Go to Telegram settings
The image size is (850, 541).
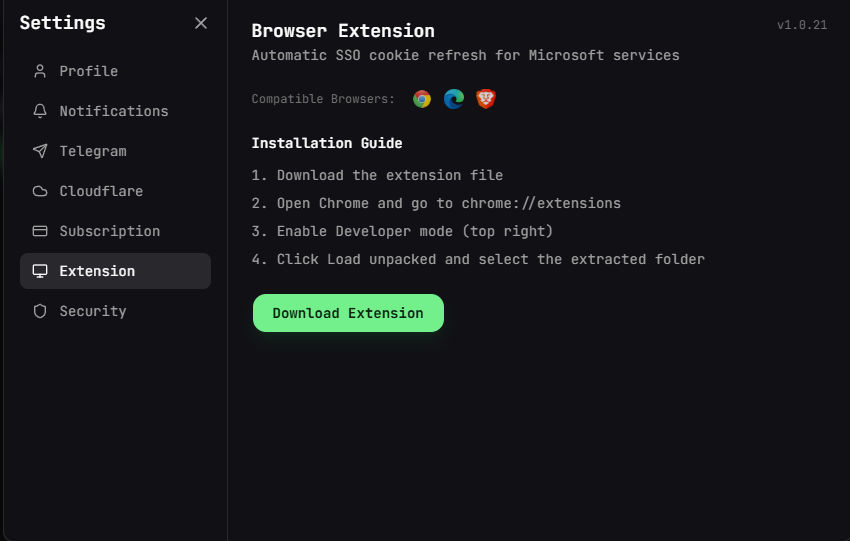tap(115, 151)
